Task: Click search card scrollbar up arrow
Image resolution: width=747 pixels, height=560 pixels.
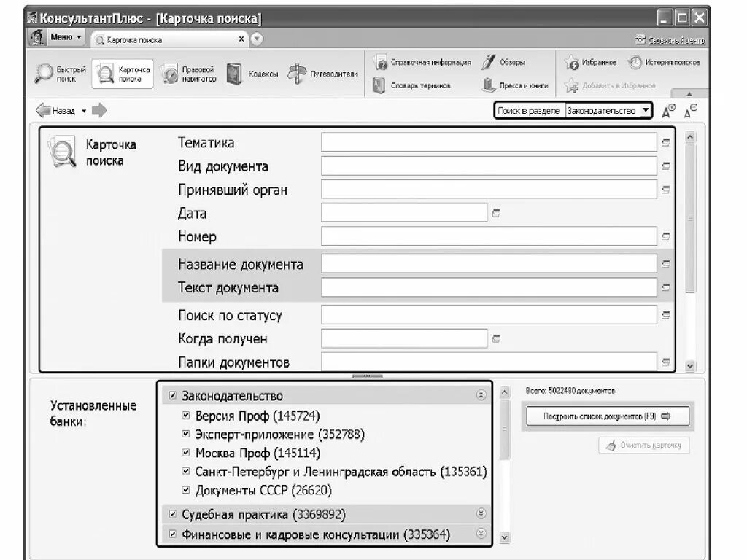Action: (x=690, y=137)
